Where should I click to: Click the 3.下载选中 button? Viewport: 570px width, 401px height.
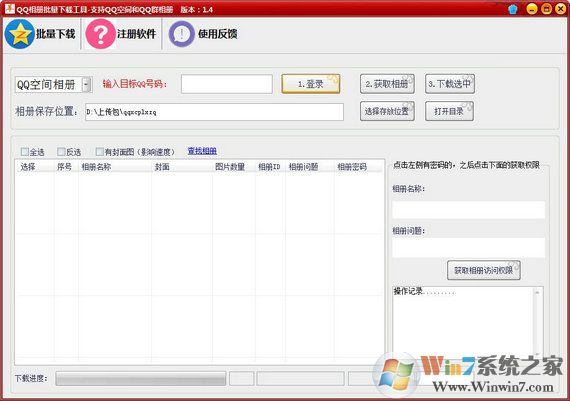coord(450,84)
